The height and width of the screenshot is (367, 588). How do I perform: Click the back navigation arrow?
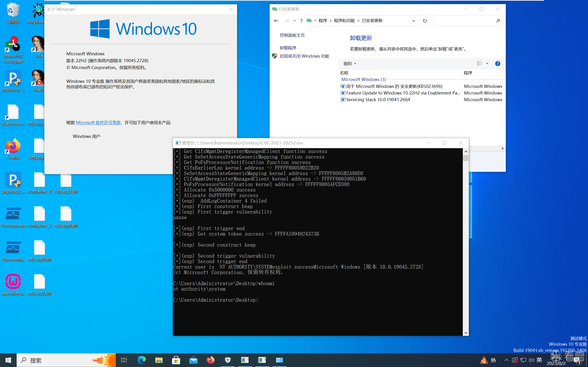(276, 21)
